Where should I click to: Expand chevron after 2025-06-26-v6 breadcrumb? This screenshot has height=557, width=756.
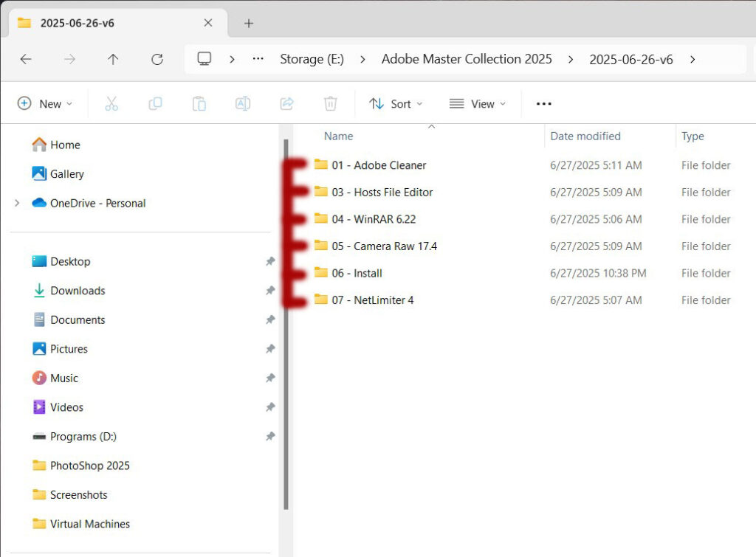point(693,59)
